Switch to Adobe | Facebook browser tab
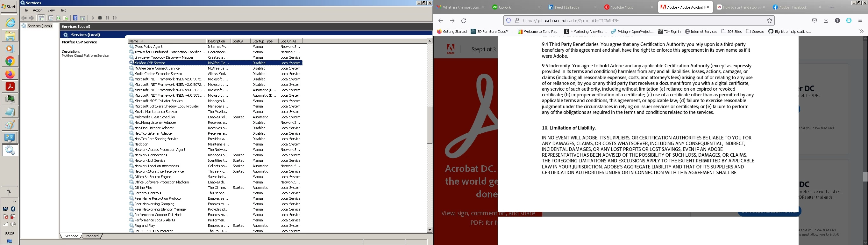The width and height of the screenshot is (868, 245). 797,7
